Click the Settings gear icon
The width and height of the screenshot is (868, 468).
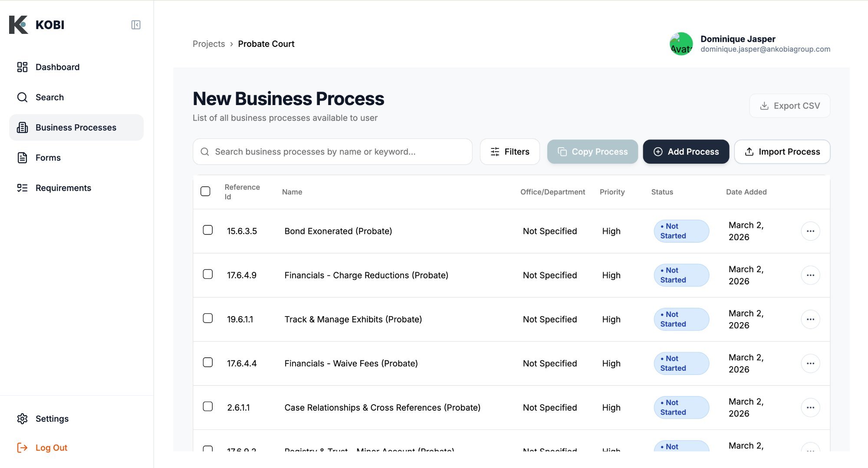coord(23,419)
